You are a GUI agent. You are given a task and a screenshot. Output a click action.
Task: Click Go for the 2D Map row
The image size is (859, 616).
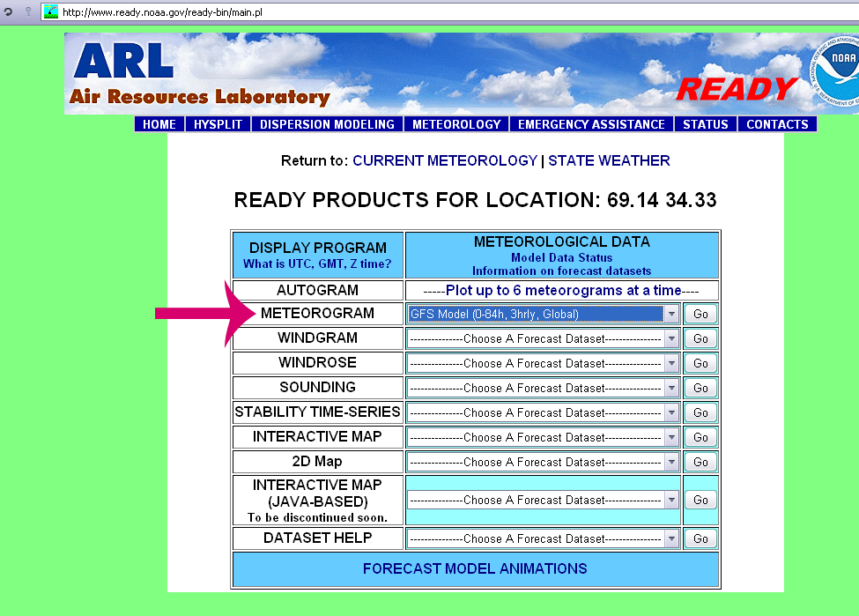click(x=700, y=462)
